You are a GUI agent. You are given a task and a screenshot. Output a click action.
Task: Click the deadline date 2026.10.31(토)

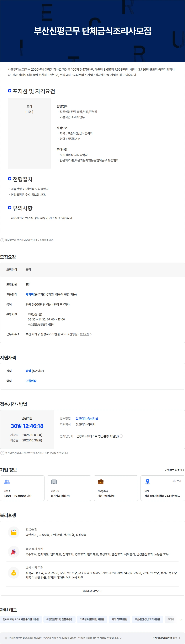tap(32, 440)
